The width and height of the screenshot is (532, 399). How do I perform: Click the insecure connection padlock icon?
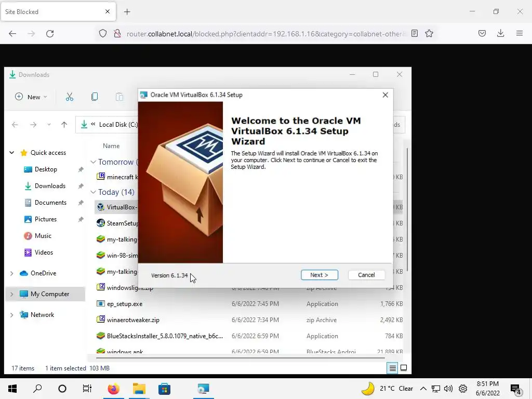click(x=117, y=34)
